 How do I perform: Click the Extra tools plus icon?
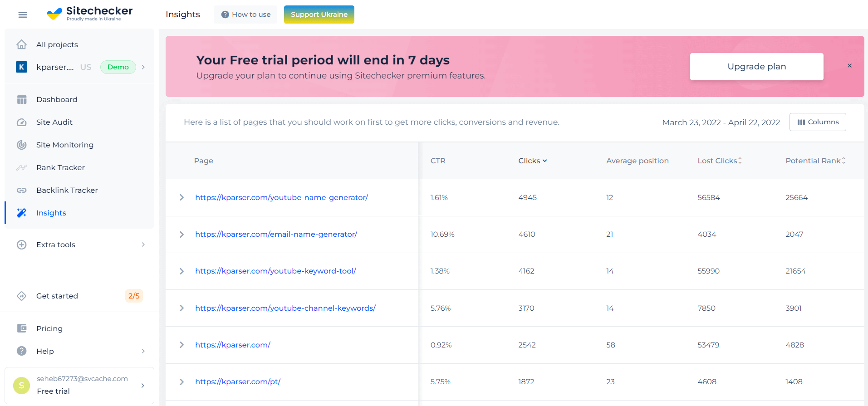(x=22, y=245)
